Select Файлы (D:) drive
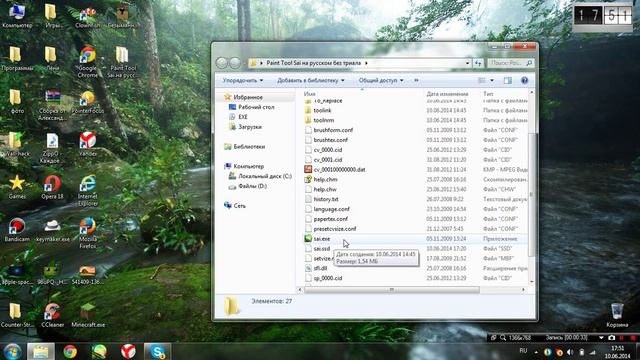Image resolution: width=640 pixels, height=360 pixels. pos(252,186)
